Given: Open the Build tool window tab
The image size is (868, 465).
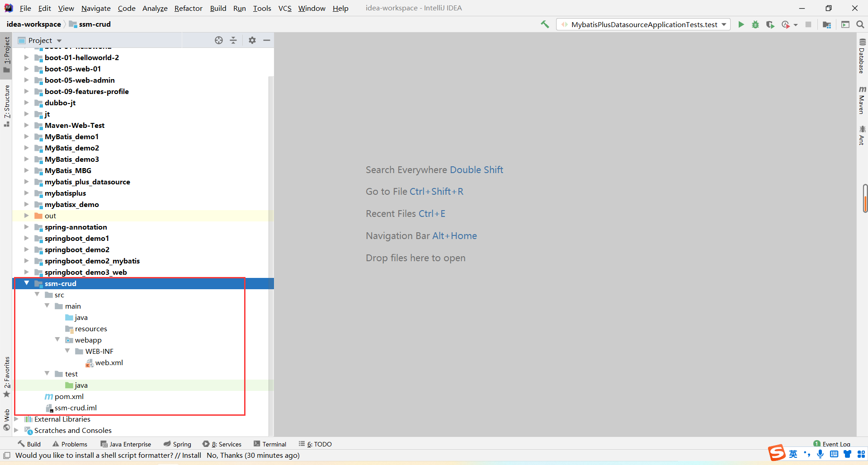Looking at the screenshot, I should [29, 444].
